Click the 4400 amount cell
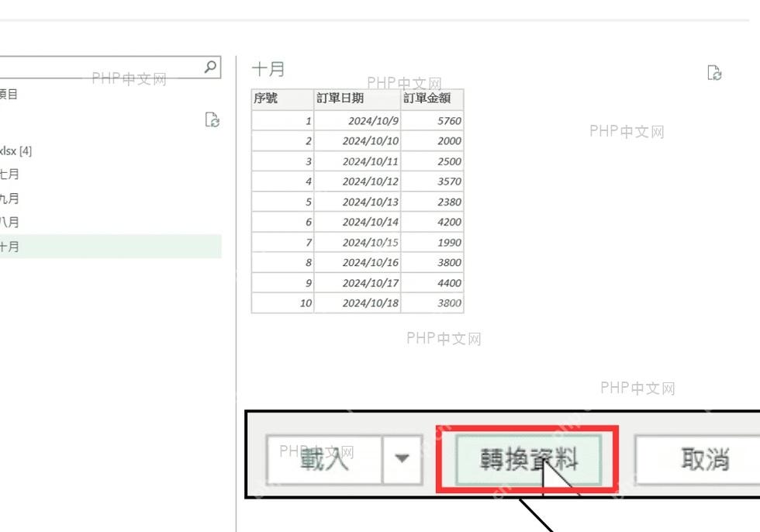Image resolution: width=760 pixels, height=532 pixels. 433,283
